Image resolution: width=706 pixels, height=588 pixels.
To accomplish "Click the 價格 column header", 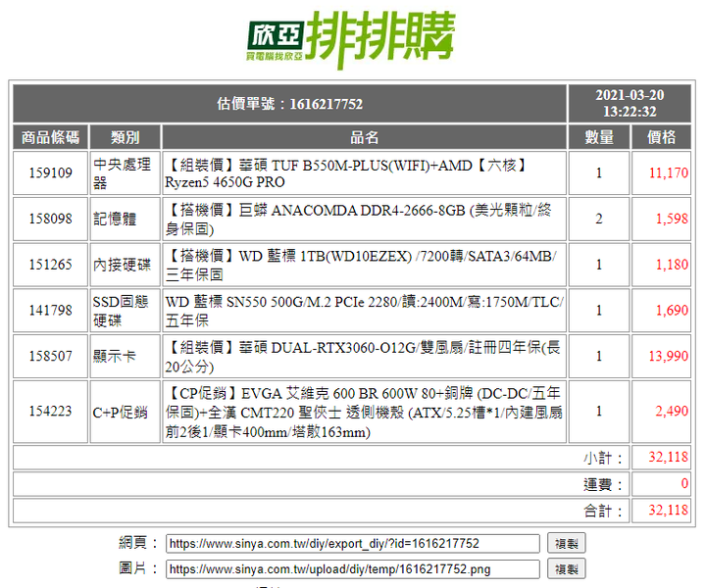I will [x=661, y=137].
